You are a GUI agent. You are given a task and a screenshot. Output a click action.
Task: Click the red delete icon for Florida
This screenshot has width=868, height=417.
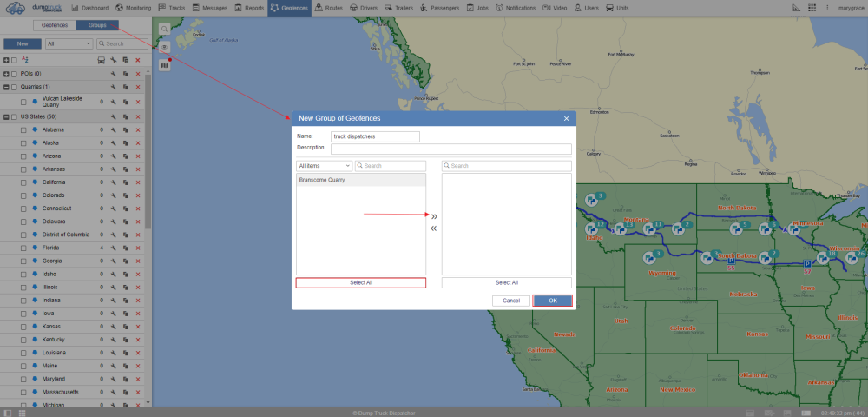(x=138, y=248)
